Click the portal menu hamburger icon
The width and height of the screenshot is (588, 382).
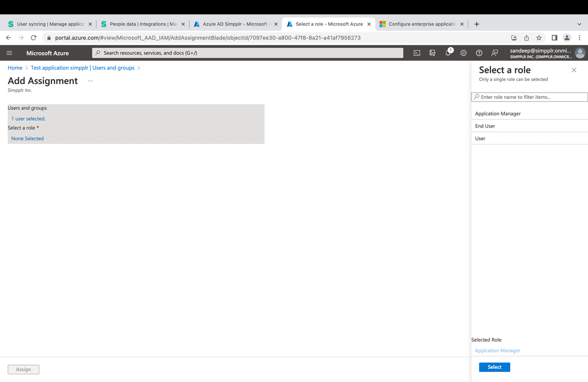(x=9, y=53)
